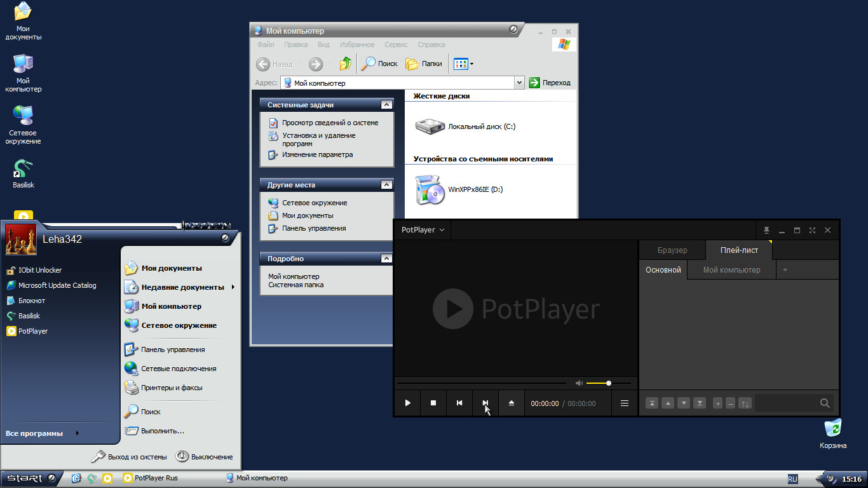Click Назад button in Мой компьютер window
This screenshot has width=868, height=488.
[x=275, y=64]
